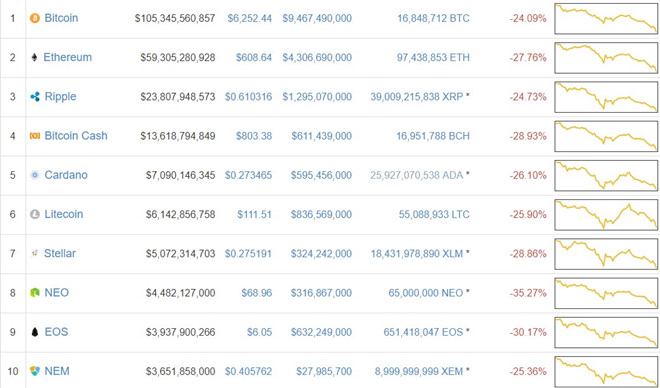View the Litecoin price sparkline chart
Viewport: 660px width, 388px height.
coord(606,215)
